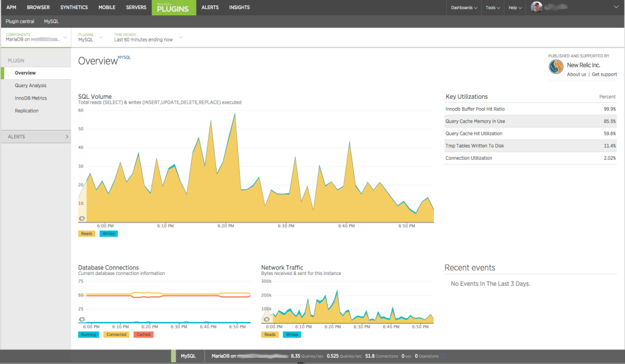
Task: Click the Database Connections chart title
Action: tap(109, 268)
